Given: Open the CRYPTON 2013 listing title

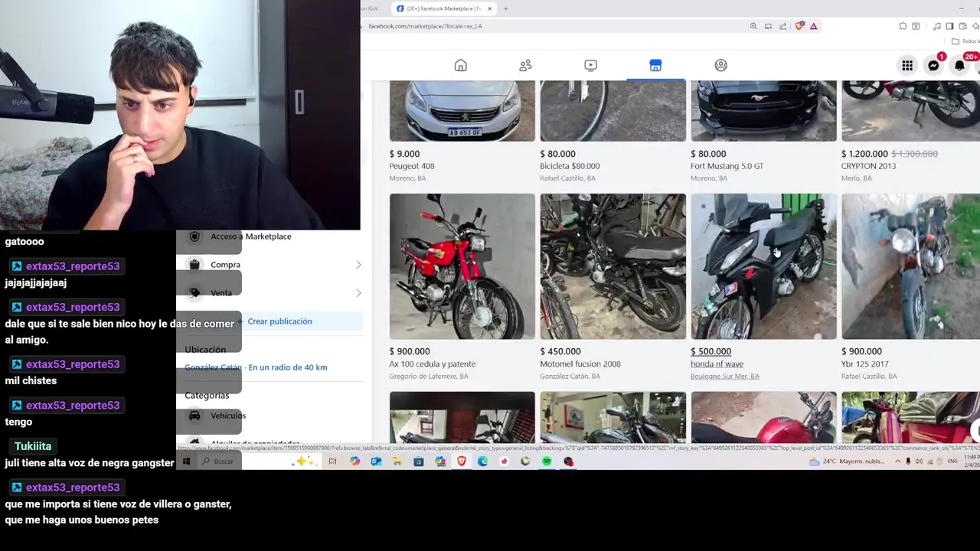Looking at the screenshot, I should point(868,166).
